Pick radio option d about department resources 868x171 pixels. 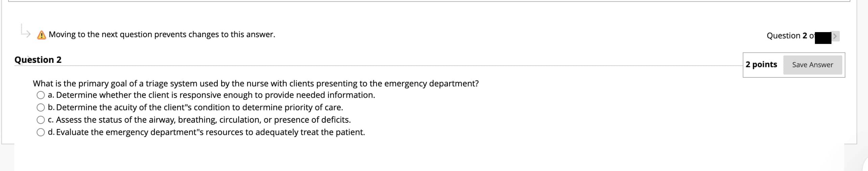coord(41,132)
